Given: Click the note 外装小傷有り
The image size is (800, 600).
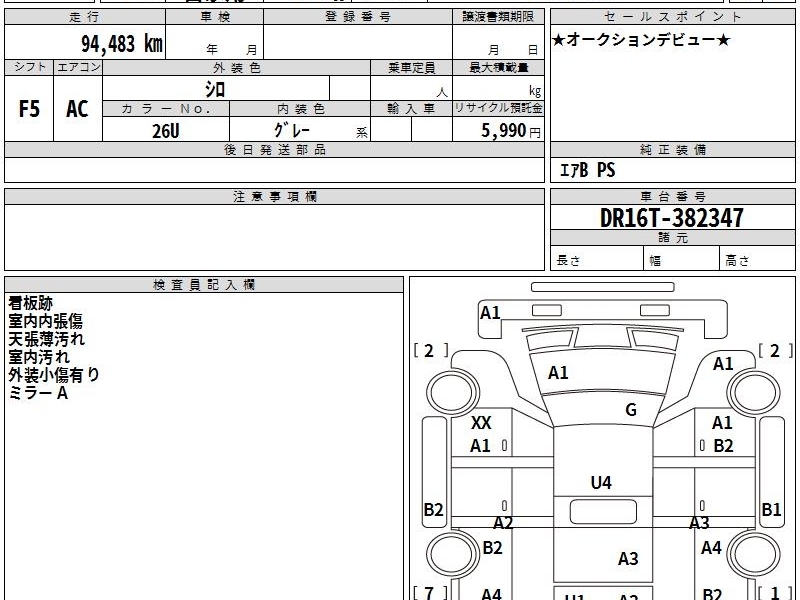Looking at the screenshot, I should [54, 375].
